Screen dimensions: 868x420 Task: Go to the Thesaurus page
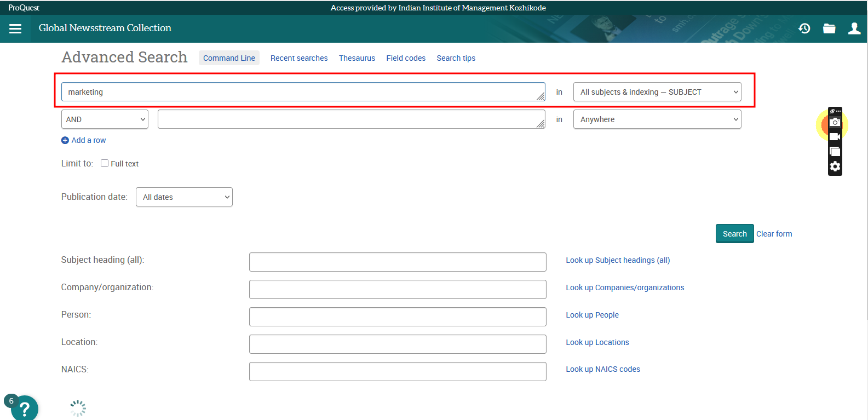[357, 58]
